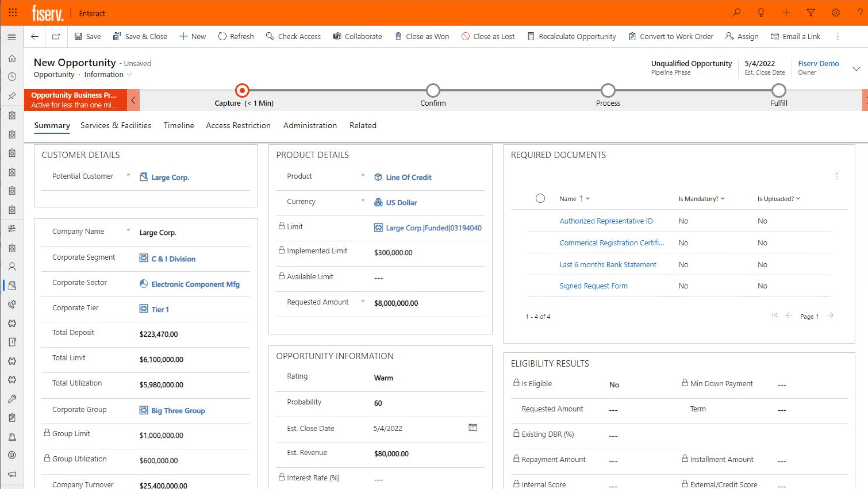Select all rows in Required Documents

pyautogui.click(x=540, y=198)
